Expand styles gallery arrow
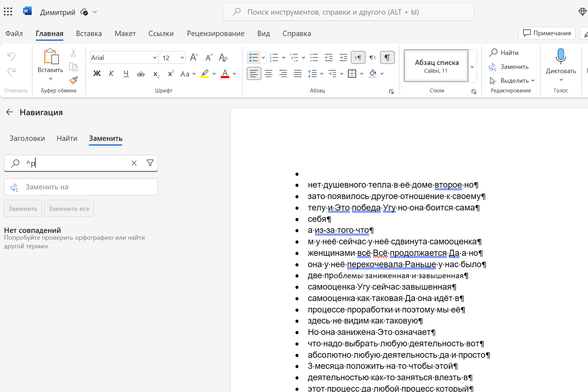588x392 pixels. (472, 67)
